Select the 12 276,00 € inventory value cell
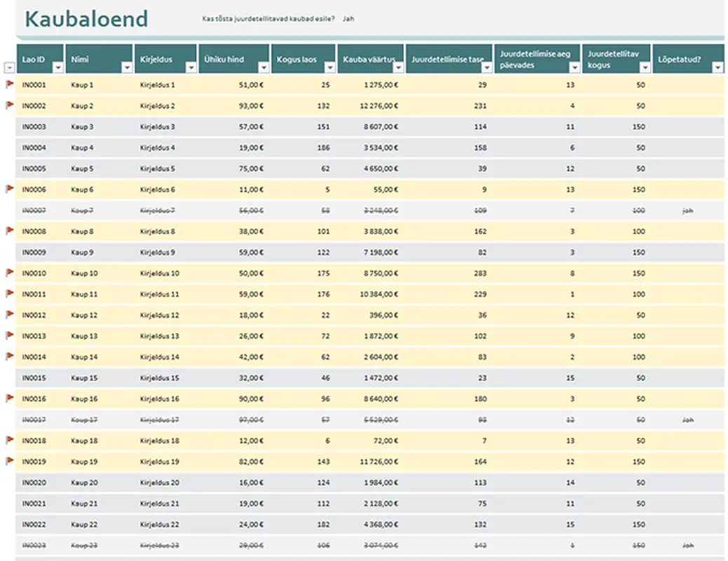 point(379,106)
